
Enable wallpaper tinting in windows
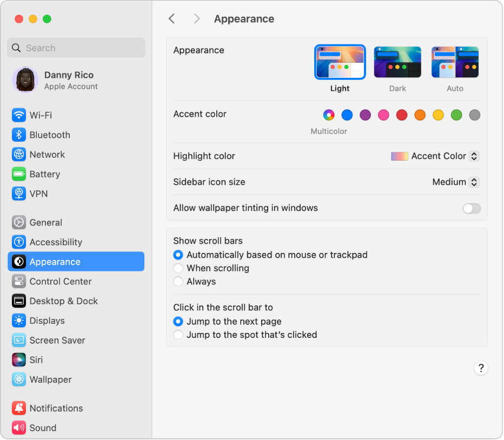(471, 208)
